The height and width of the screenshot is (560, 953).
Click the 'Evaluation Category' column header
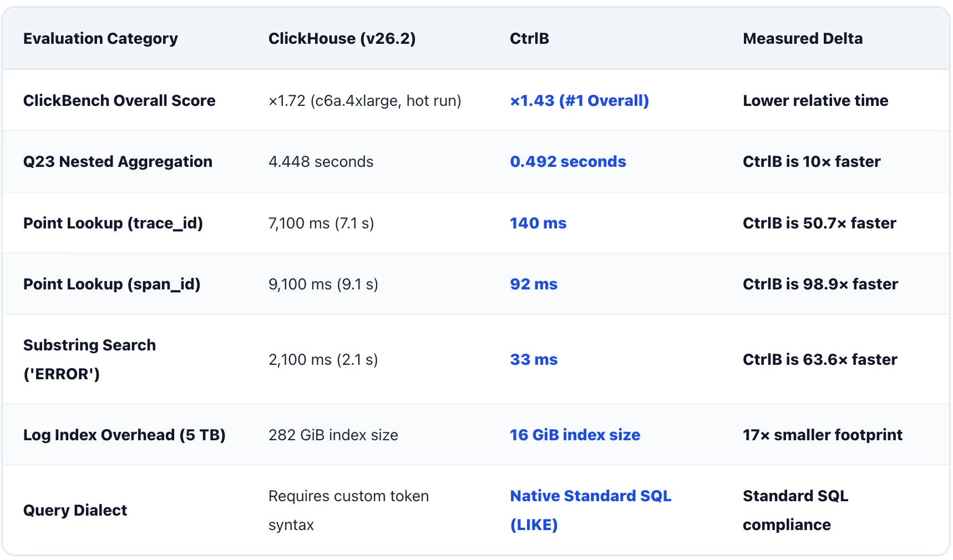[x=100, y=39]
